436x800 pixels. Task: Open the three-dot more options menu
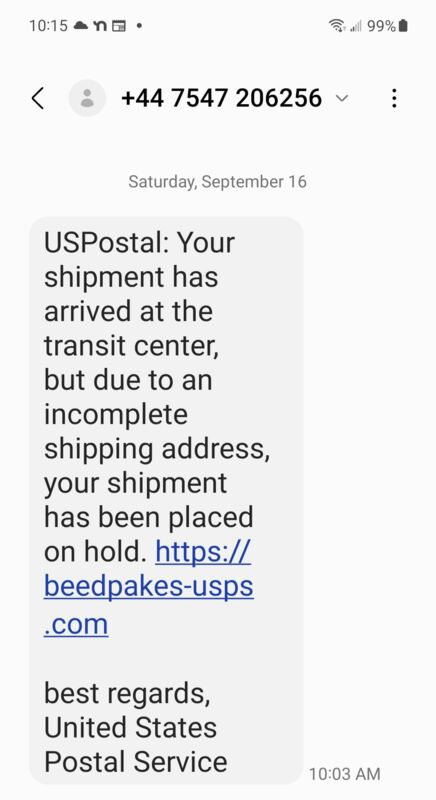pos(394,98)
